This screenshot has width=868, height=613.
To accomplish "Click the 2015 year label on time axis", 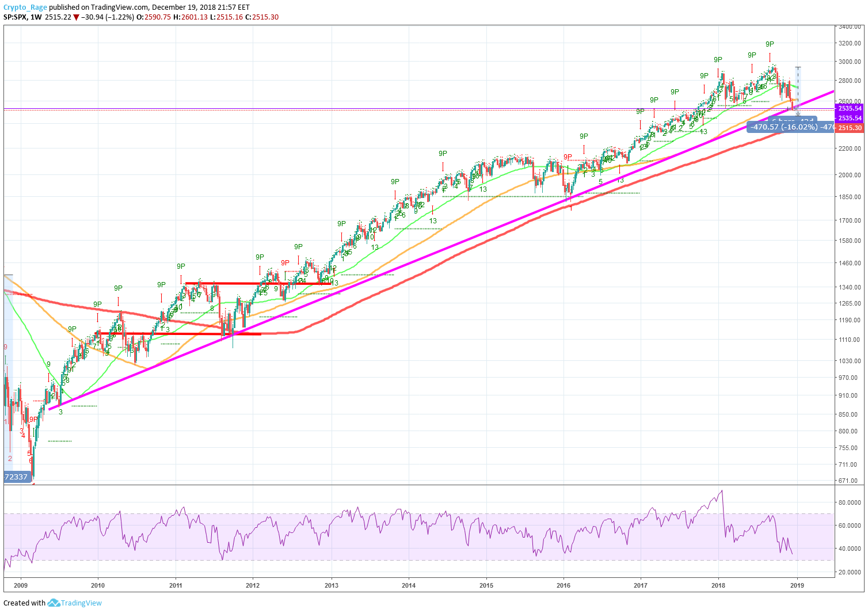I will pyautogui.click(x=486, y=585).
